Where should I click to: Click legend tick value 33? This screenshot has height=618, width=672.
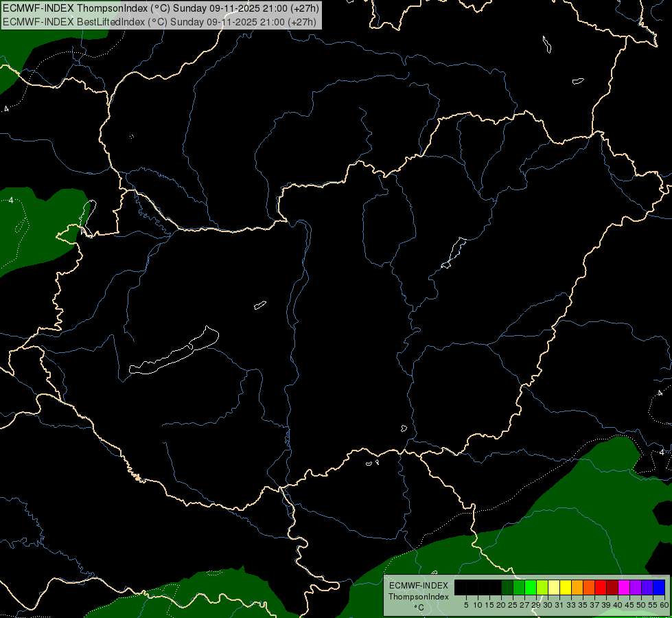(x=571, y=605)
